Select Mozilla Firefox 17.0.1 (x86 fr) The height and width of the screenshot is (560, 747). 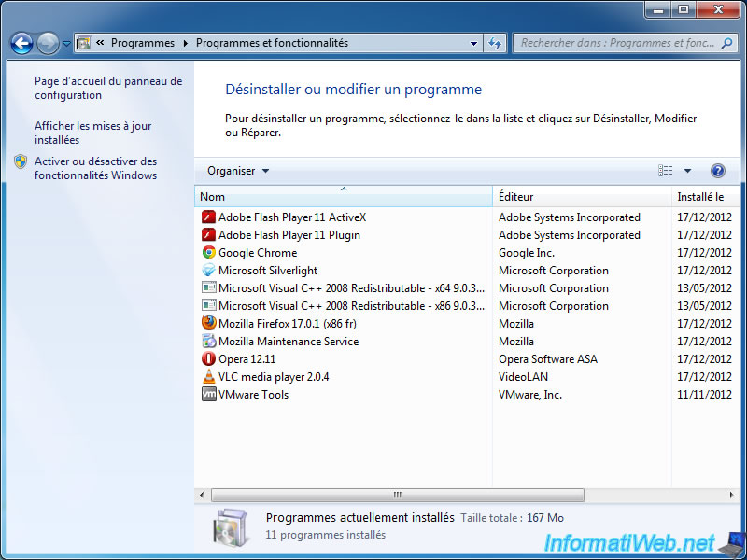coord(467,323)
